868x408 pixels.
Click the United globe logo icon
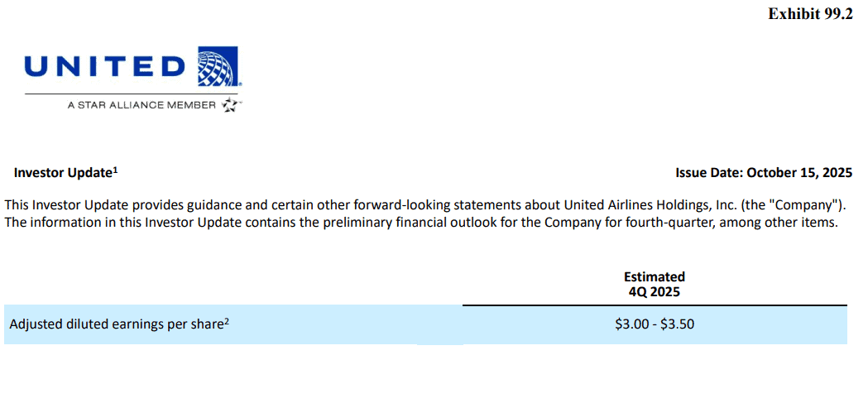click(x=218, y=66)
